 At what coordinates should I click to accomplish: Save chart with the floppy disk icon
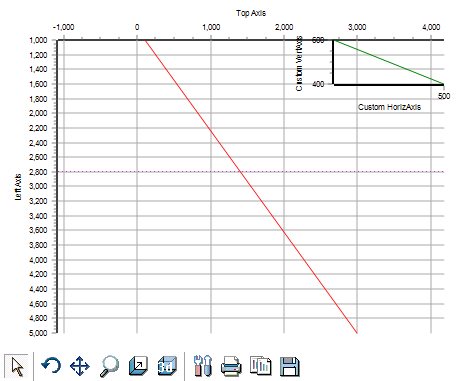coord(289,366)
